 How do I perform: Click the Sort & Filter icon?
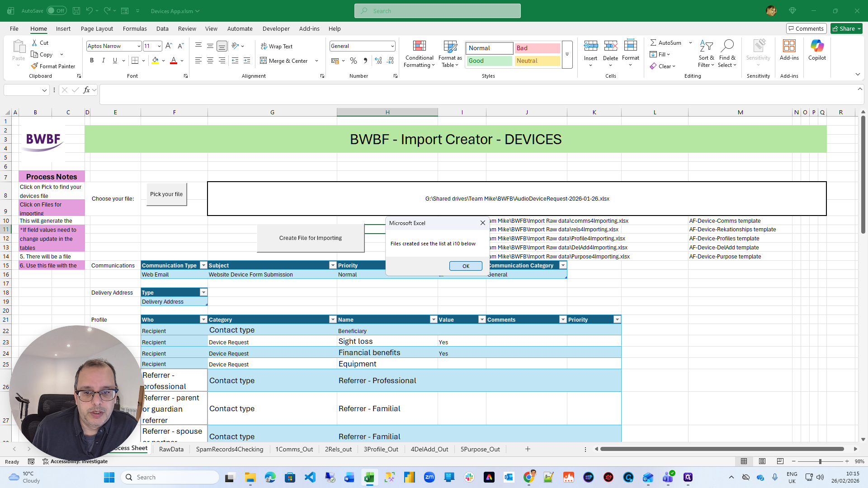coord(706,46)
